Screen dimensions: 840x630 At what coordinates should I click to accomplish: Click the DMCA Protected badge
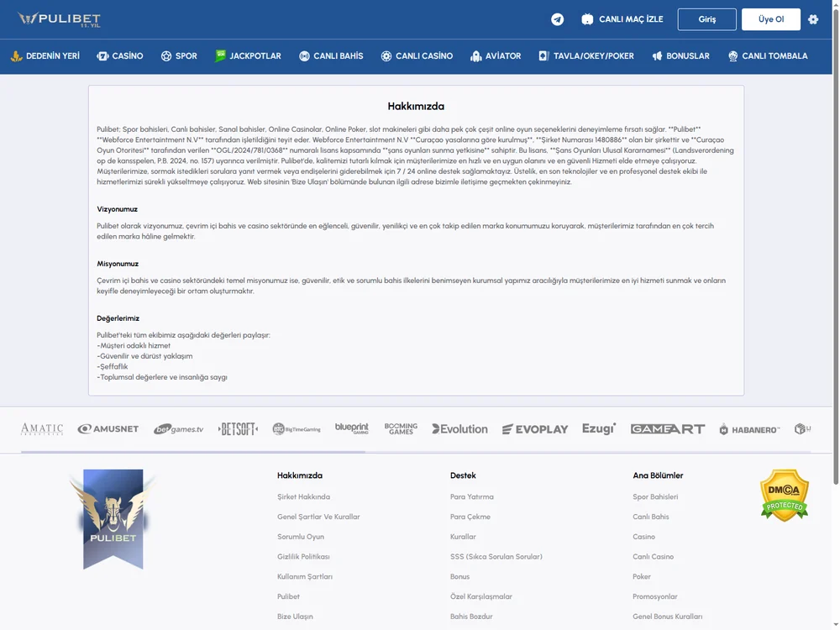pos(785,495)
